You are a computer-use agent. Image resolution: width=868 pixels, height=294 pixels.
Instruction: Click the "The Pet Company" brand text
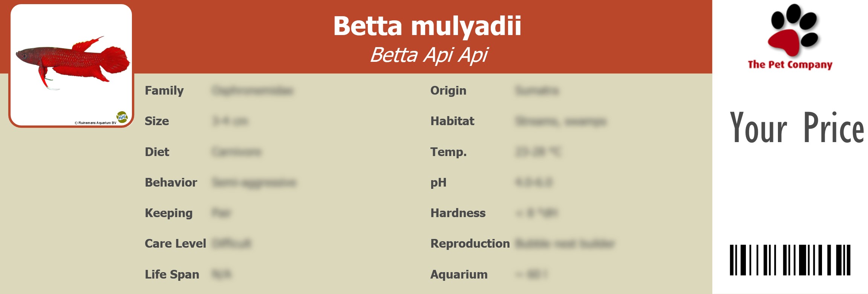(790, 65)
